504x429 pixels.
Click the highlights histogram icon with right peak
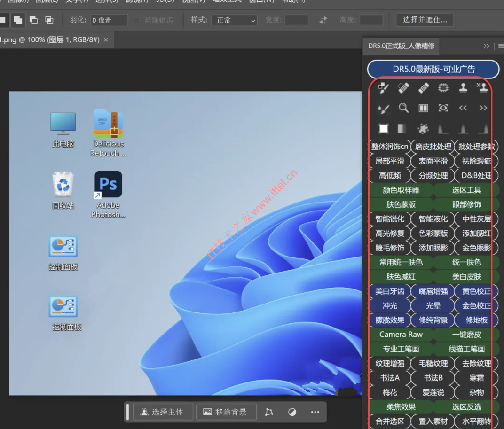point(483,129)
